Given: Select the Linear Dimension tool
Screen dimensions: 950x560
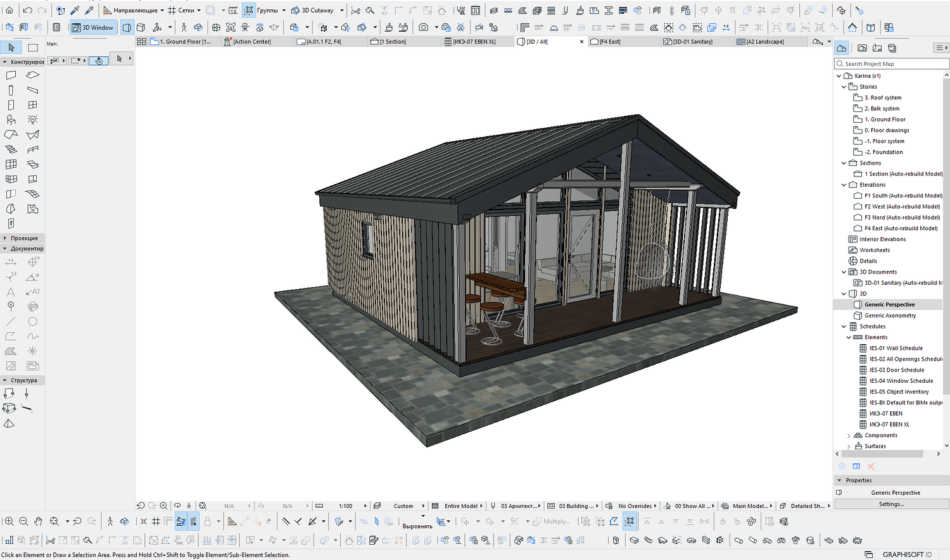Looking at the screenshot, I should [x=11, y=262].
